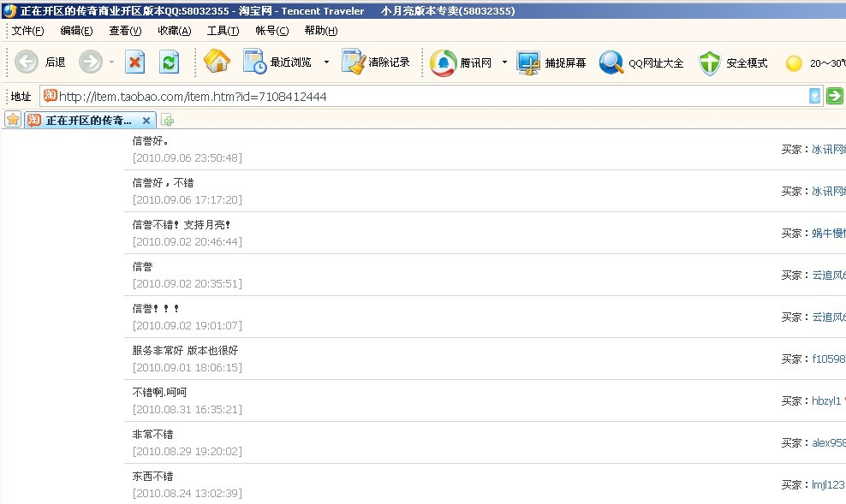Open the address bar URL history dropdown
The height and width of the screenshot is (504, 846).
coord(814,96)
